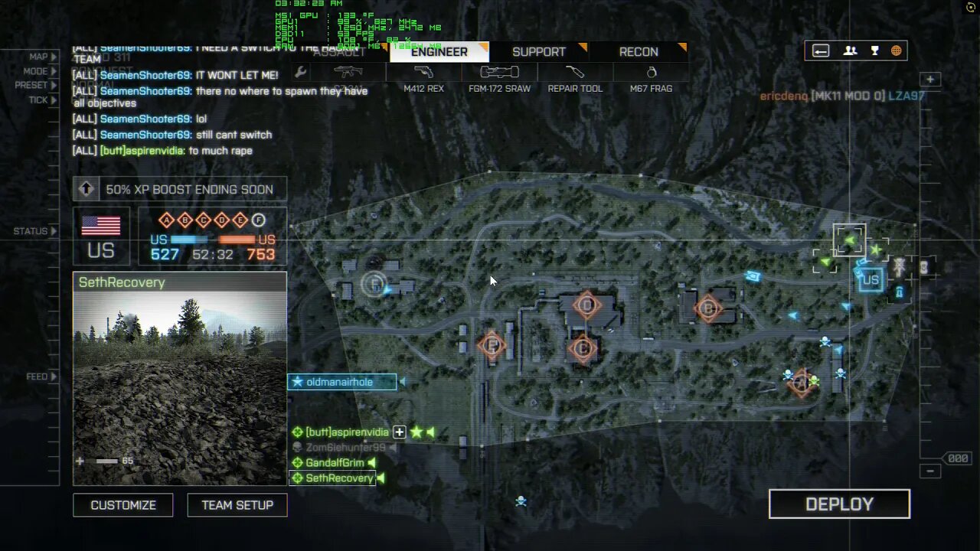This screenshot has width=980, height=551.
Task: Open the orange Battlelog globe icon
Action: pos(896,51)
